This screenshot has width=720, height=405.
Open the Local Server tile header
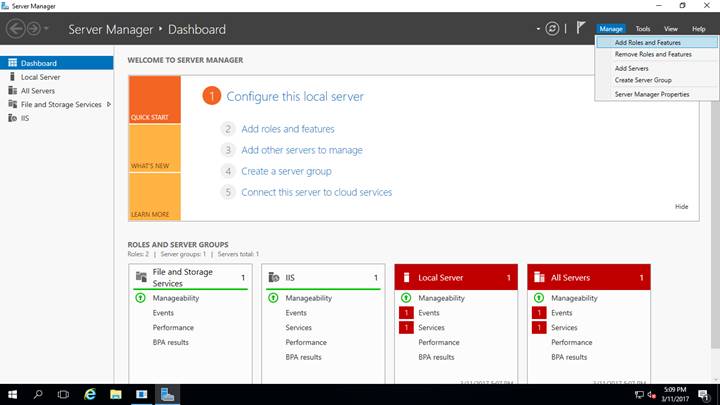456,277
